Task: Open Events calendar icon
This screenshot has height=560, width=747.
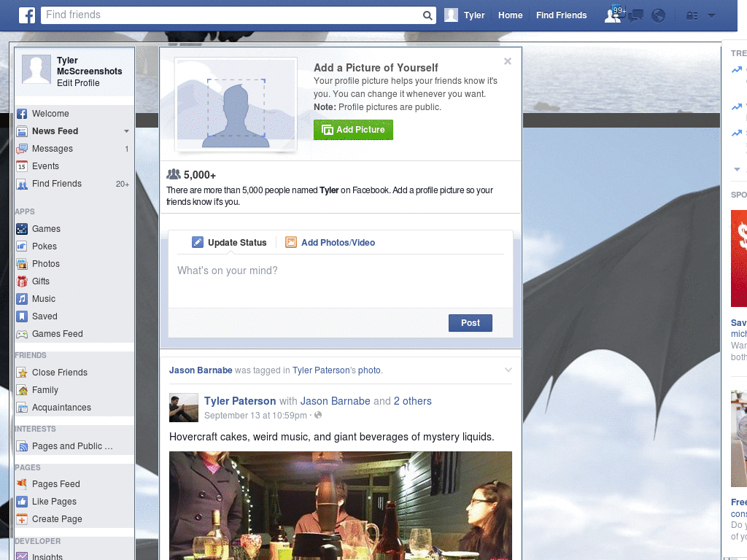Action: point(22,166)
